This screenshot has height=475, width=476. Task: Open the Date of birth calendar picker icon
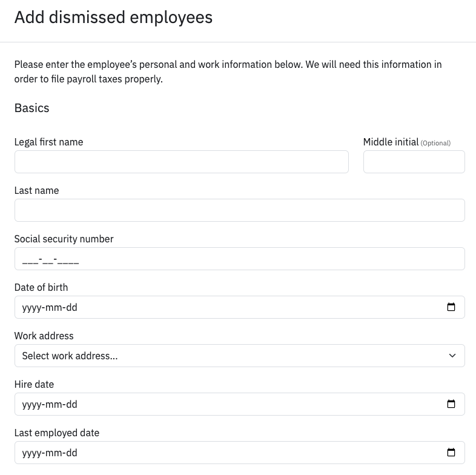point(451,307)
